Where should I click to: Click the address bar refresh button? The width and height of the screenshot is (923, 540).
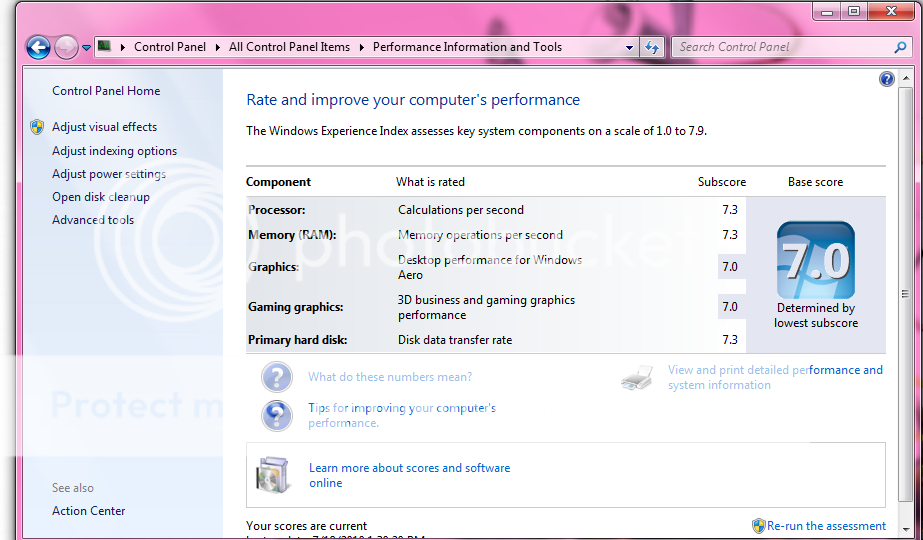[x=652, y=47]
